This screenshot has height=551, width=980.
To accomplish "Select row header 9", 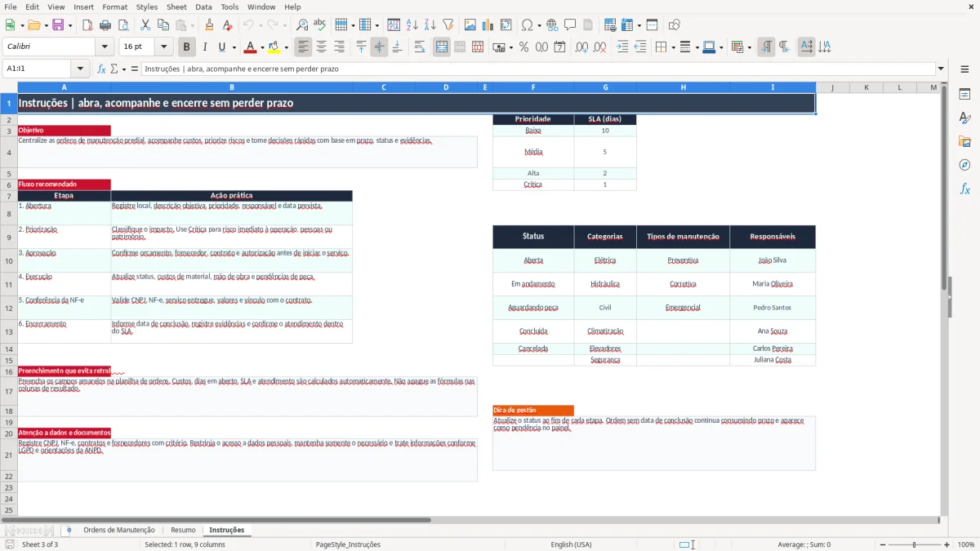I will coord(9,238).
